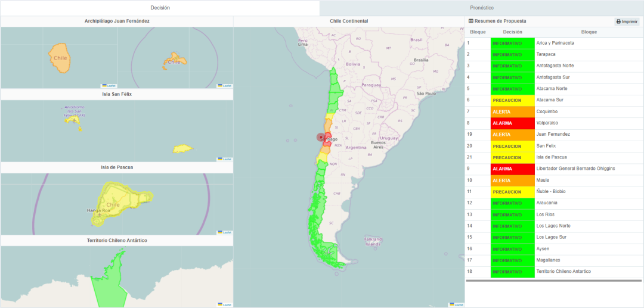Click the table icon beside Resumen de Propuesta
644x308 pixels.
click(471, 21)
